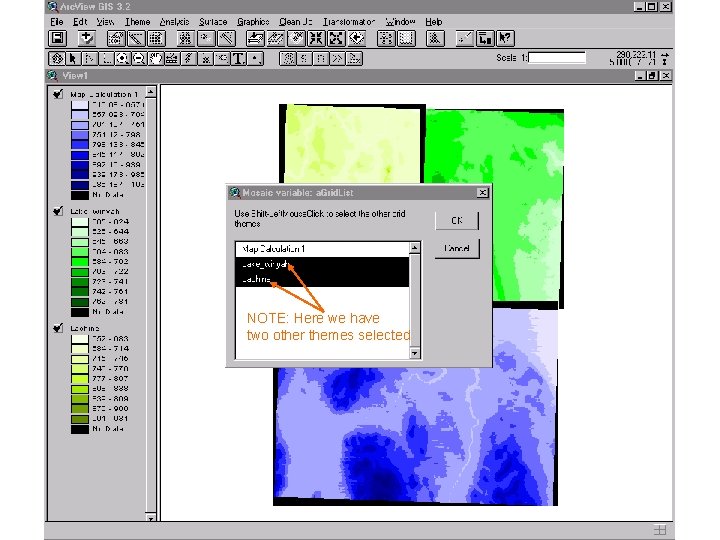Click OK in Mosaic variable dialog
Screen dimensions: 720x540
point(457,220)
